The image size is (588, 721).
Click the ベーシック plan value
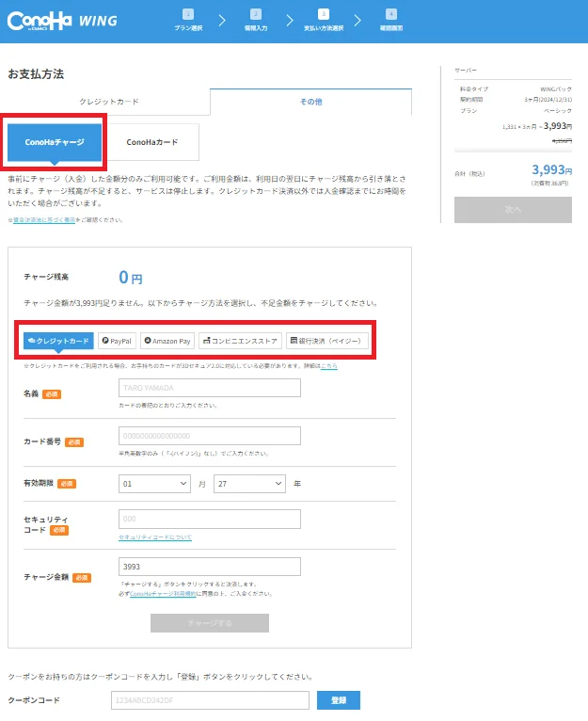(558, 111)
